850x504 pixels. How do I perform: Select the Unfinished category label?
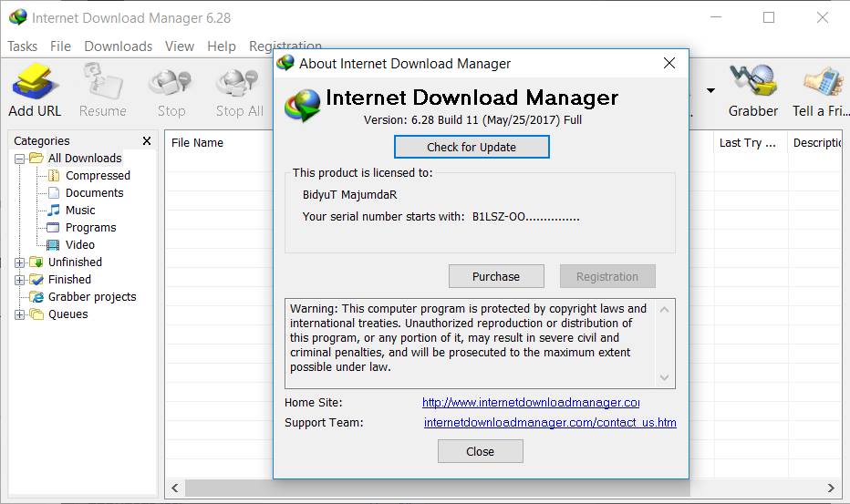[75, 262]
